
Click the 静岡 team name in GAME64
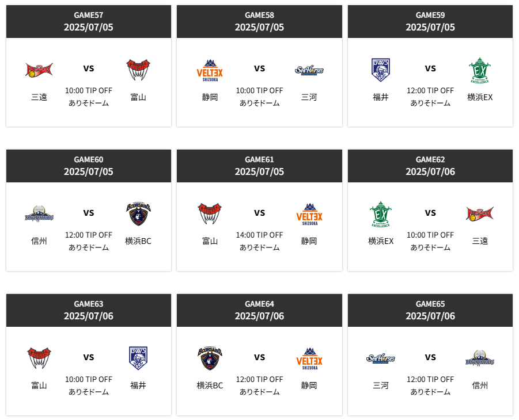(309, 385)
